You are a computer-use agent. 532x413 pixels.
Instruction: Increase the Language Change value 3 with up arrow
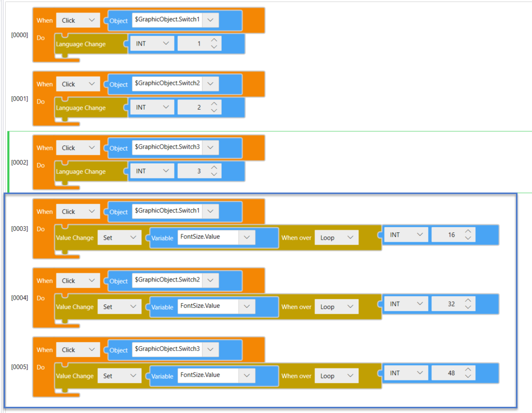(x=214, y=168)
